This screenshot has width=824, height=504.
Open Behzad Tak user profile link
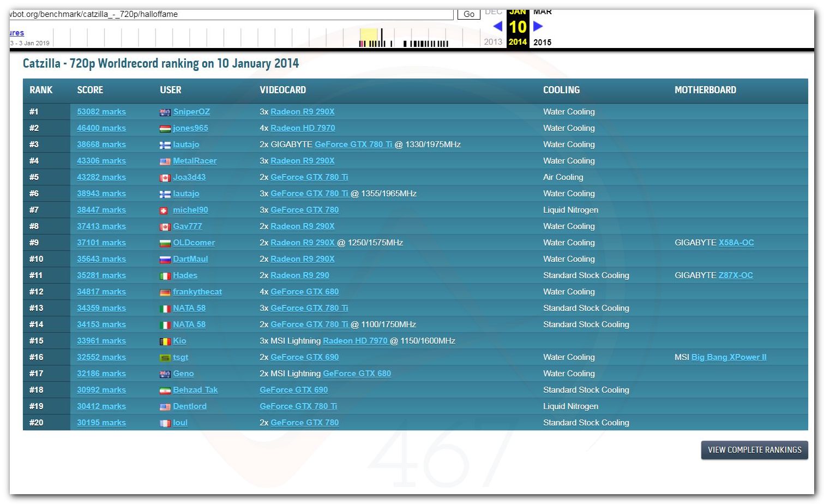point(195,390)
